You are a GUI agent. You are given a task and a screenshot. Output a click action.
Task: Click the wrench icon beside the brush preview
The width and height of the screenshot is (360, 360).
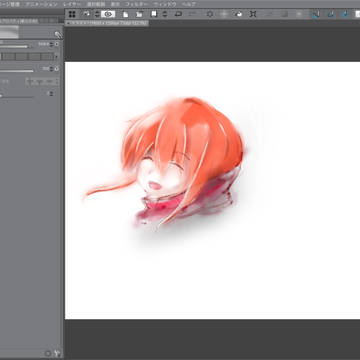(x=58, y=35)
